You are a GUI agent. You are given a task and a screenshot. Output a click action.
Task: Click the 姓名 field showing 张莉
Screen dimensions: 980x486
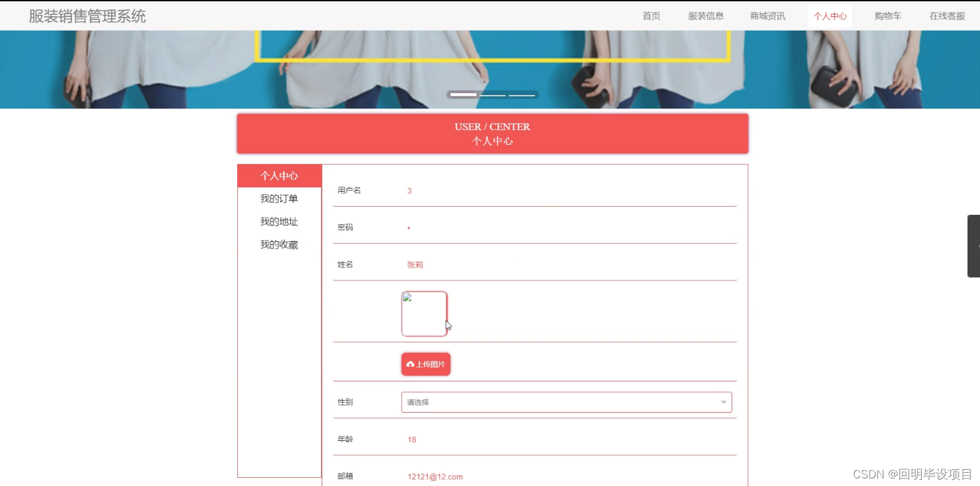[x=566, y=265]
